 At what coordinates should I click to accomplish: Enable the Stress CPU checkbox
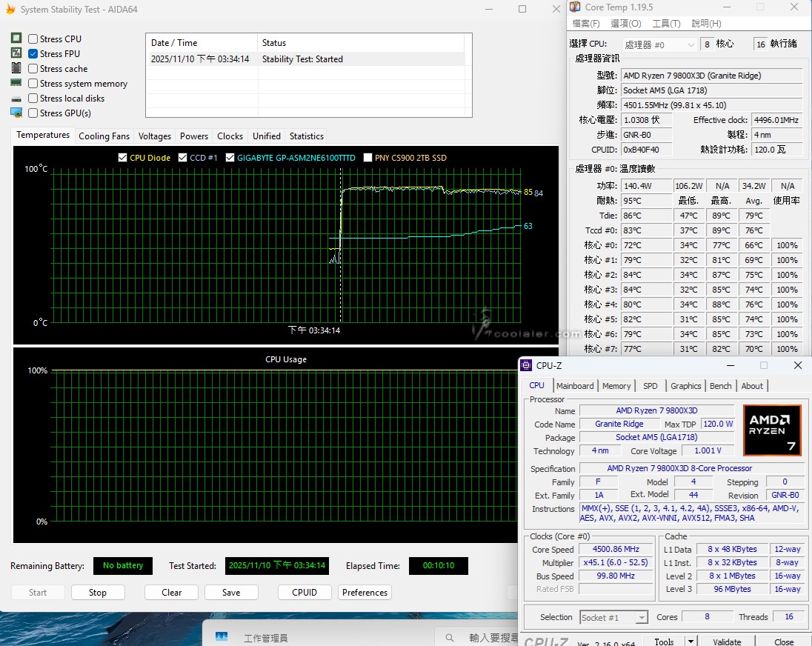(x=33, y=39)
